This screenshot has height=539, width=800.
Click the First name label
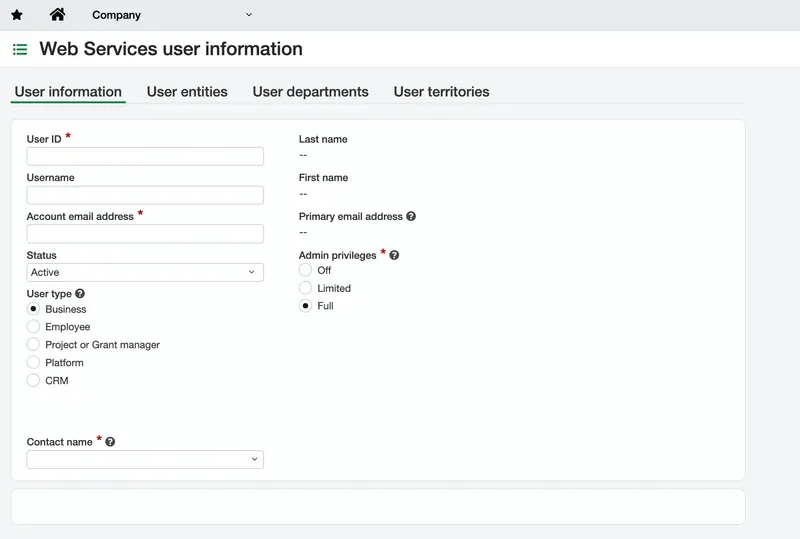point(323,178)
